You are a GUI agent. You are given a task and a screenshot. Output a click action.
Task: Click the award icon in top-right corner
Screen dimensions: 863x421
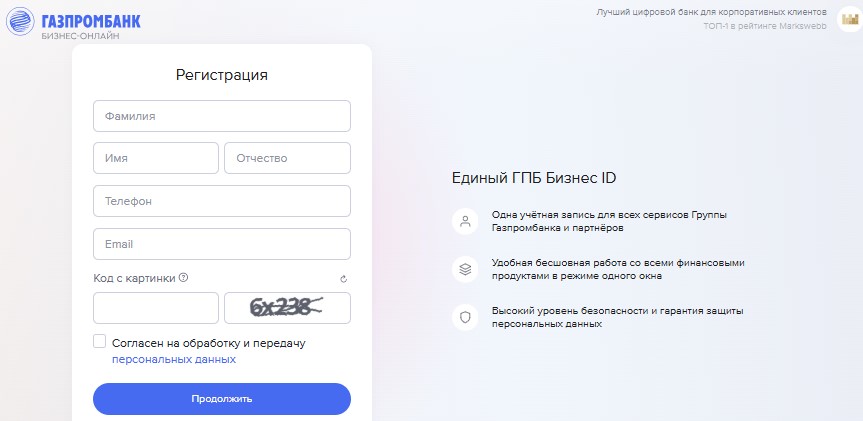pos(848,21)
